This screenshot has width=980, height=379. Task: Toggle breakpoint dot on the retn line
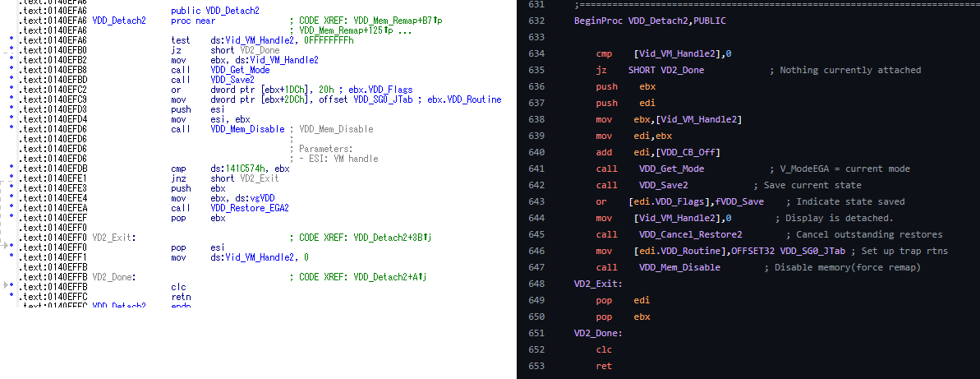(9, 296)
